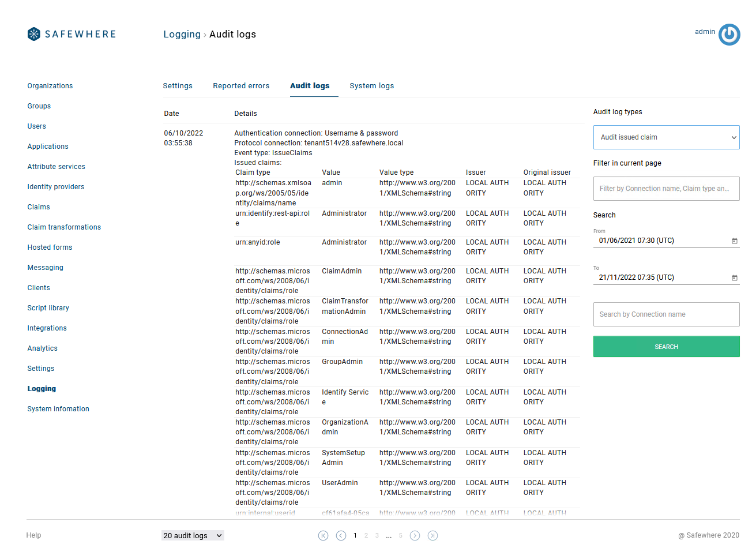756x548 pixels.
Task: Switch to the System logs tab
Action: click(371, 86)
